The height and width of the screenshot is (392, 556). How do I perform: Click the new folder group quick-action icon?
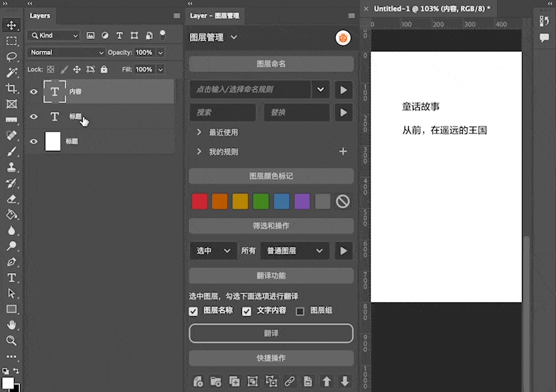click(216, 382)
